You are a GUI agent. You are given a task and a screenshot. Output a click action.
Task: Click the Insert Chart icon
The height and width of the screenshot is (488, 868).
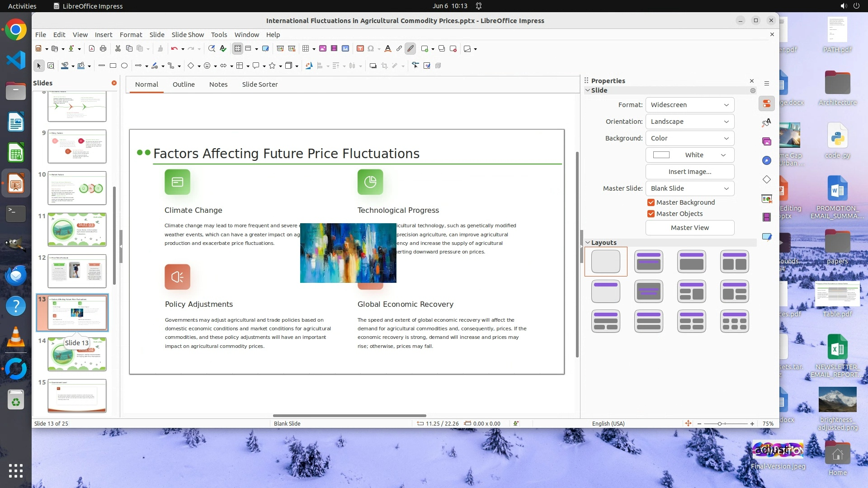pos(346,48)
